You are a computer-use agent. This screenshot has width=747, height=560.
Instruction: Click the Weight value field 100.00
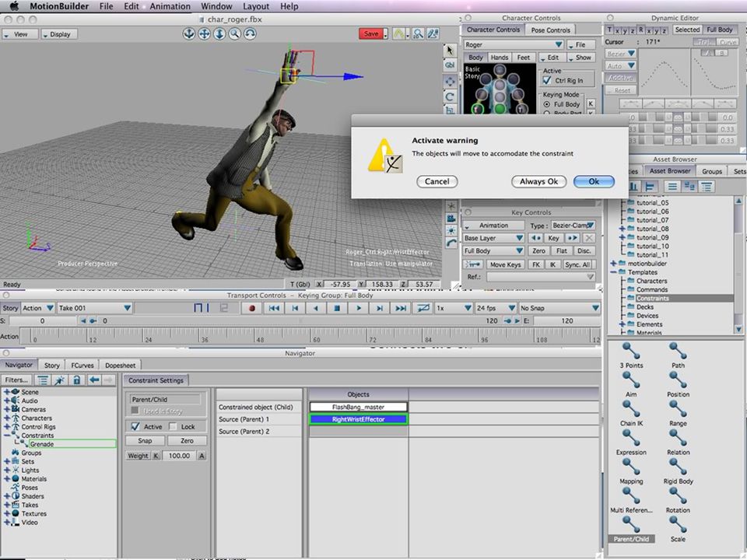pyautogui.click(x=179, y=456)
